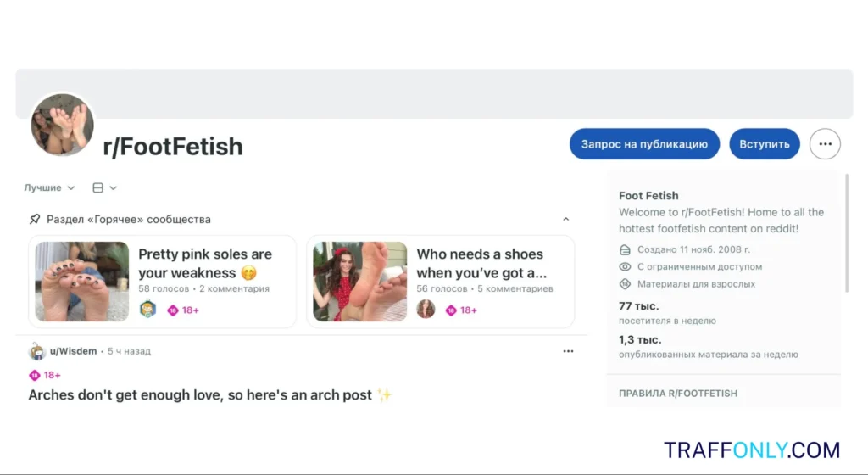Click author avatar on Pretty pink soles card
The width and height of the screenshot is (868, 475).
[147, 310]
